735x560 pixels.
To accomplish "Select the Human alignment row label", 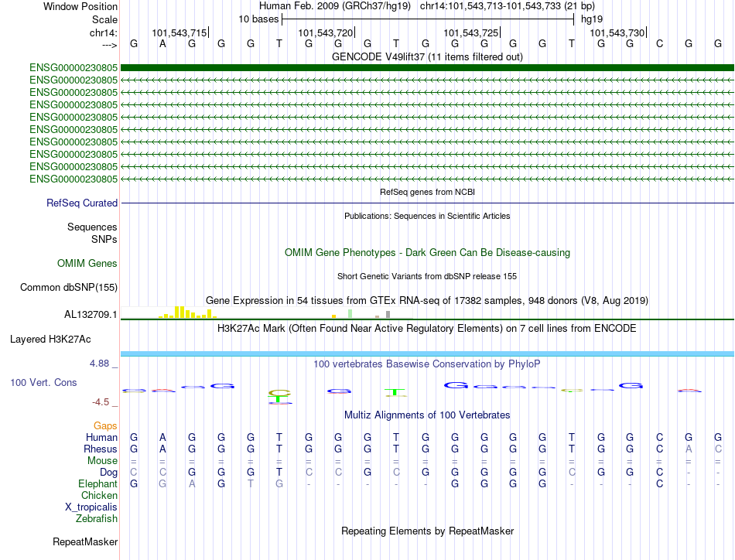I will 101,437.
